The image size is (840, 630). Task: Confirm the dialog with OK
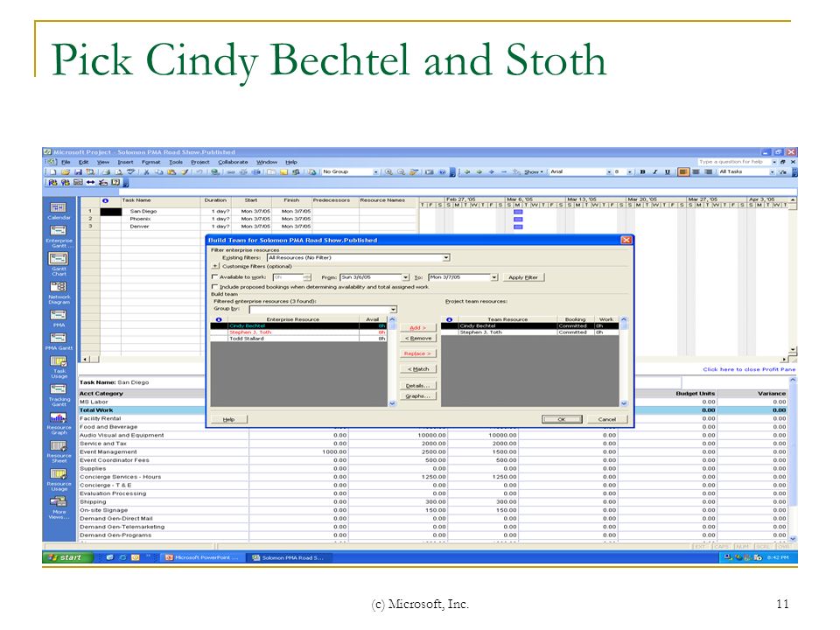click(x=562, y=419)
